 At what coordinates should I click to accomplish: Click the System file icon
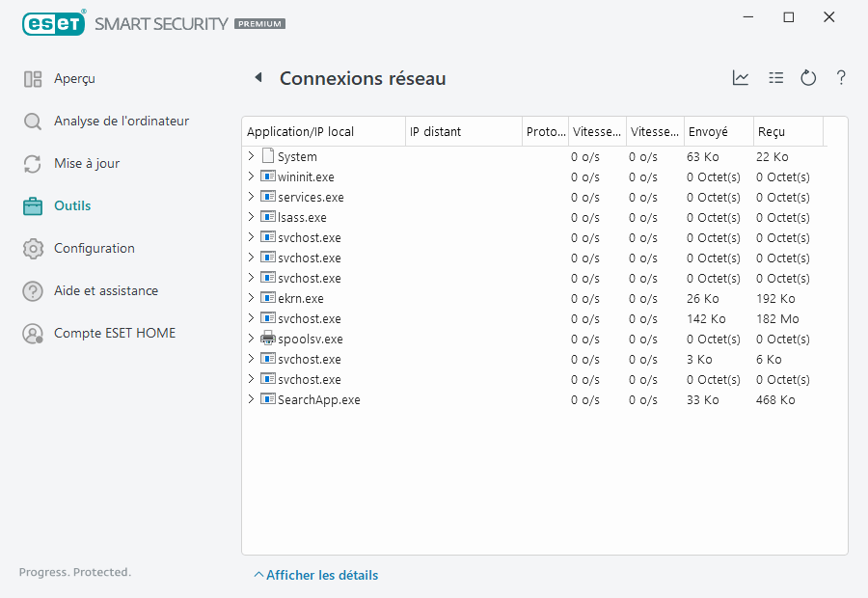pos(268,156)
